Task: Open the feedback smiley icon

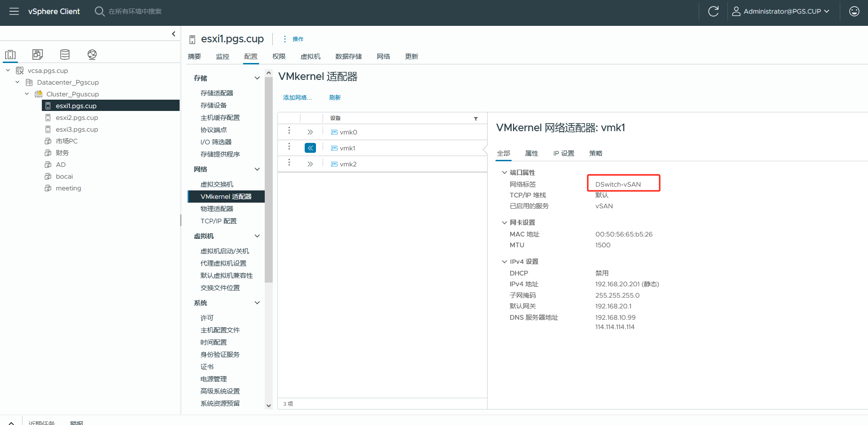Action: (854, 11)
